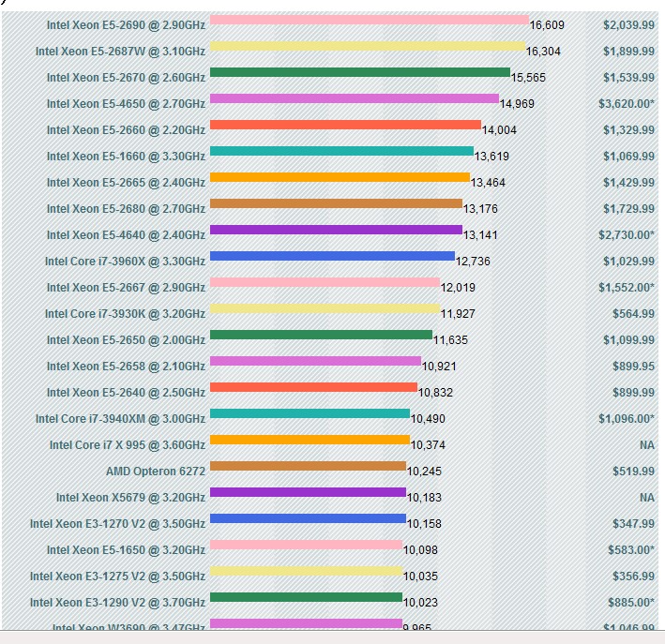Viewport: 665px width, 644px height.
Task: Click the $2,039.99 price link
Action: point(629,25)
